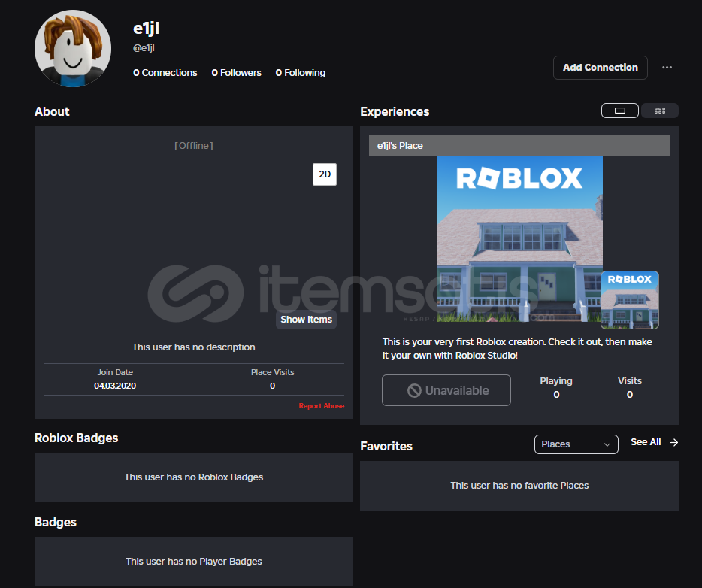The width and height of the screenshot is (702, 588).
Task: Click the Playing count label
Action: click(x=556, y=381)
